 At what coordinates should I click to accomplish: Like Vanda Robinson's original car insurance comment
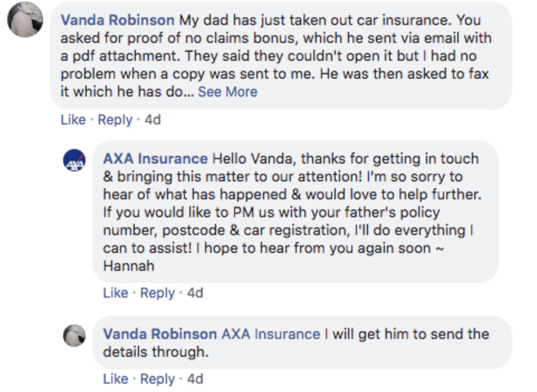tap(73, 120)
